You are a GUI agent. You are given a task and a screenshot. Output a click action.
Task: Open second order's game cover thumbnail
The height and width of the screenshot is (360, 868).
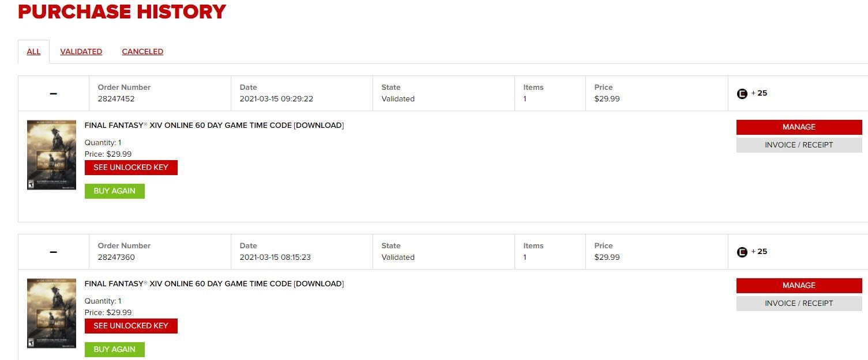point(51,313)
